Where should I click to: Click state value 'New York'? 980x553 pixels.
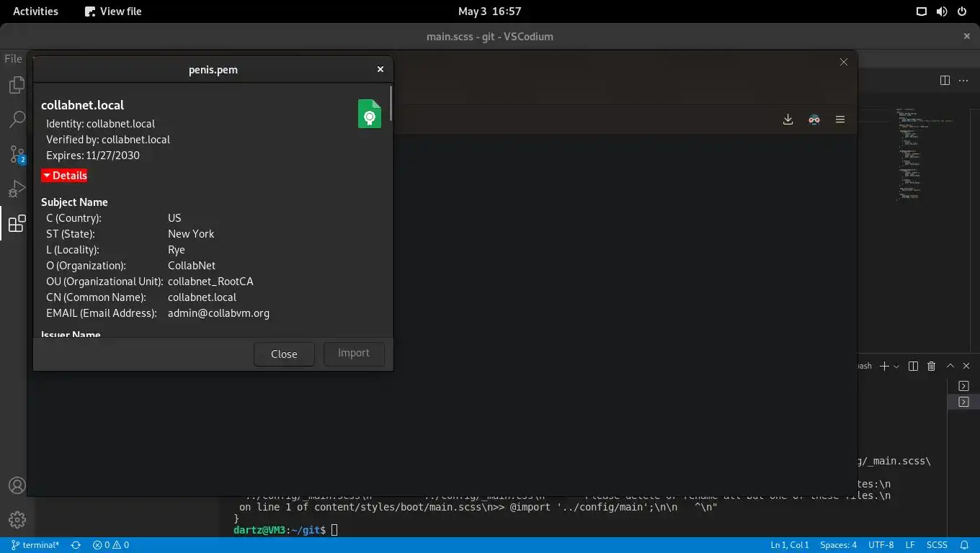pos(191,234)
